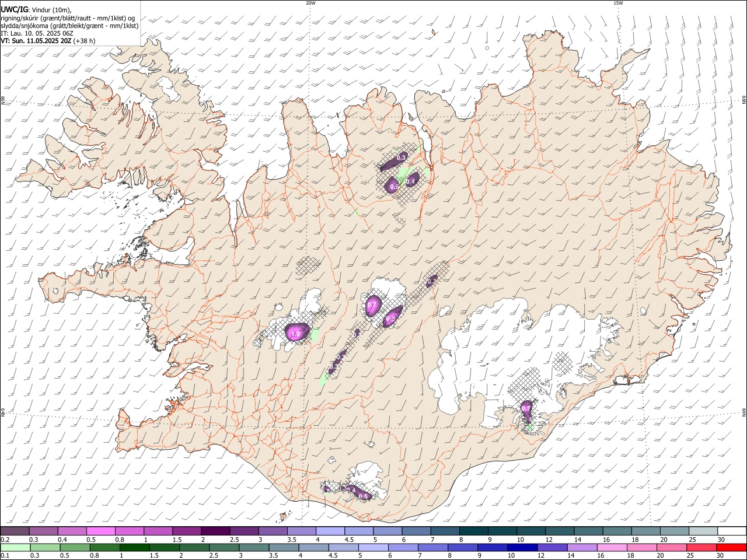
Task: Click the '0.8' number under the lower legend
Action: tap(94, 556)
